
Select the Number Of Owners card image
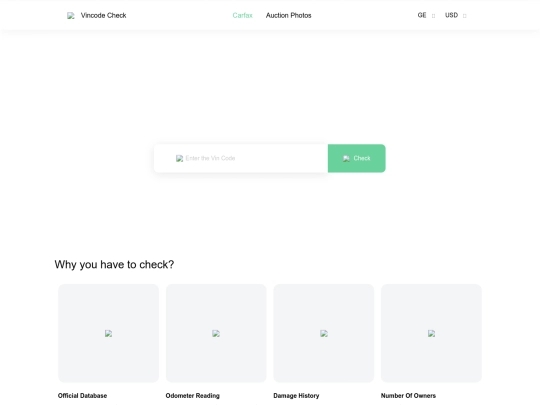[x=431, y=333]
